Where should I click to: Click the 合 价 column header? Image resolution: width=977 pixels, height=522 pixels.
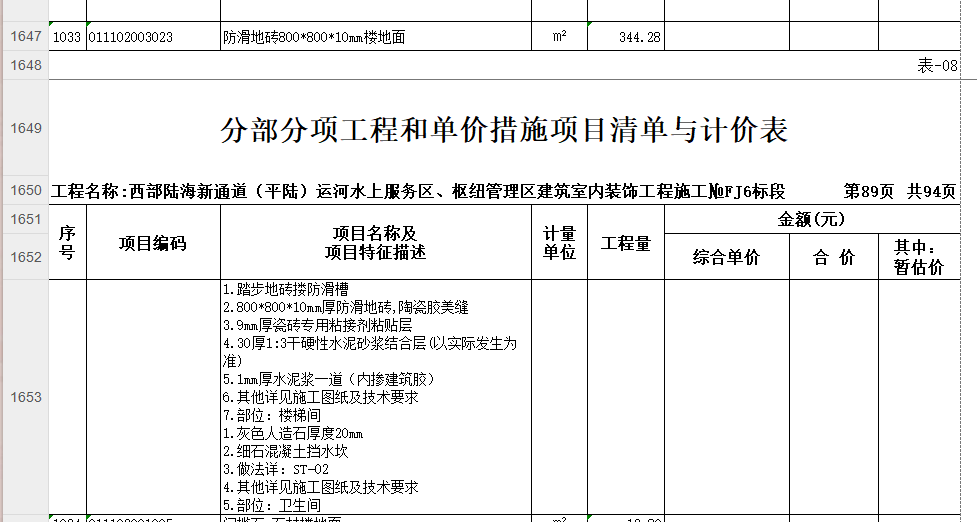point(834,257)
